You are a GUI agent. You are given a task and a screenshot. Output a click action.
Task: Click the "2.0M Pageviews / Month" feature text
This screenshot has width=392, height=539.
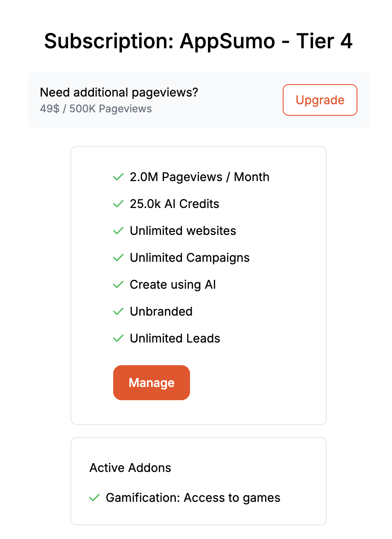(x=199, y=177)
